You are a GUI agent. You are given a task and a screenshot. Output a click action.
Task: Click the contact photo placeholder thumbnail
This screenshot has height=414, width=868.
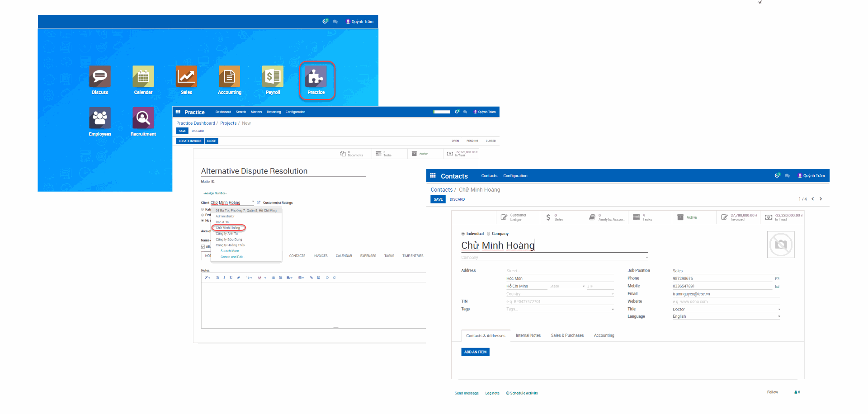(x=781, y=245)
